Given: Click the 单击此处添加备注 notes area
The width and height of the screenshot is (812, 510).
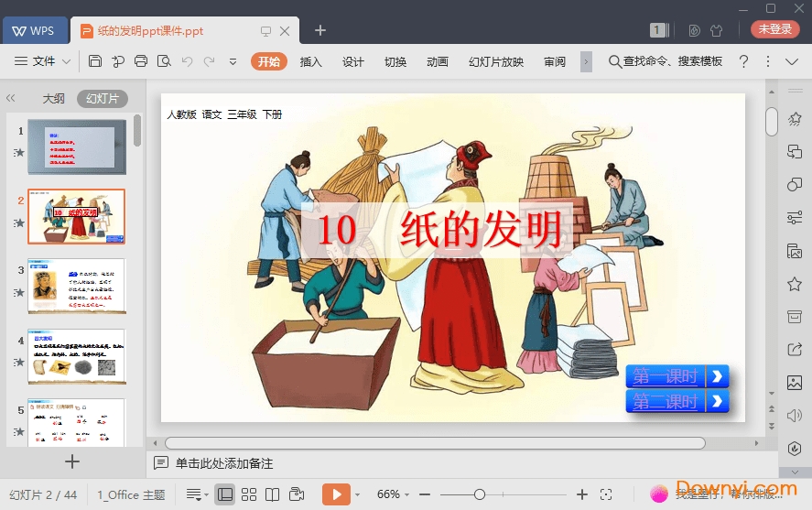Looking at the screenshot, I should coord(224,463).
